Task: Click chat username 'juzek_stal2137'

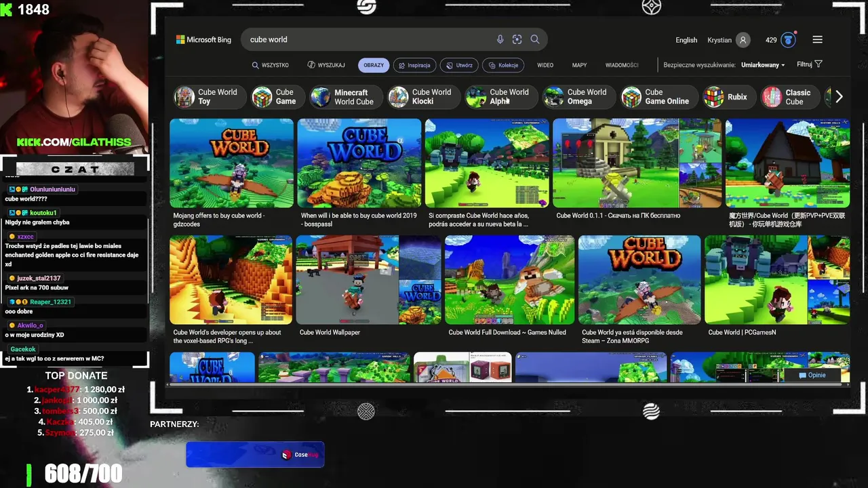Action: coord(39,278)
